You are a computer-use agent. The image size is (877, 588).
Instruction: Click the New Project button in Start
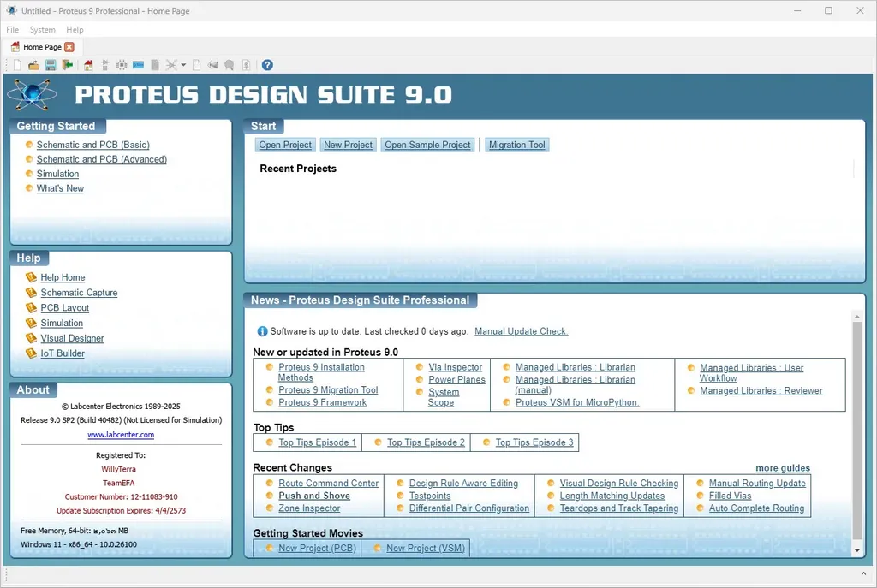[348, 145]
